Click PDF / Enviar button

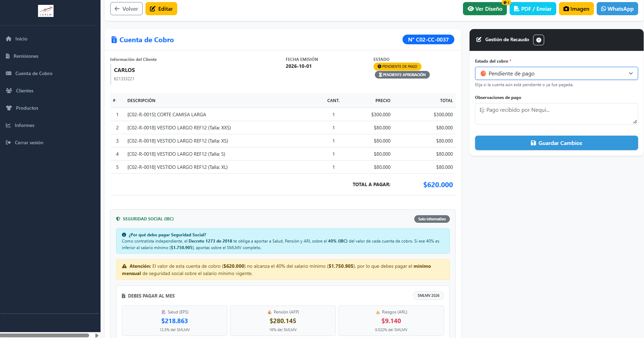[x=533, y=9]
